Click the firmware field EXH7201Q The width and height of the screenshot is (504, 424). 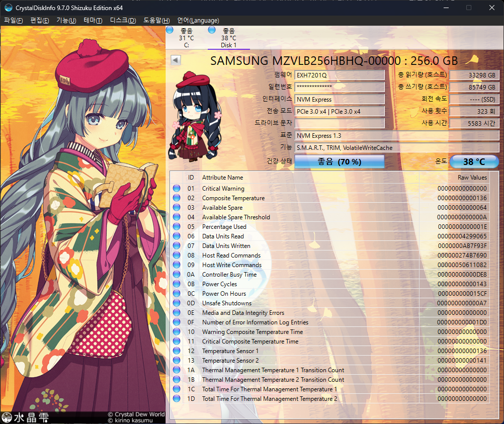[340, 75]
